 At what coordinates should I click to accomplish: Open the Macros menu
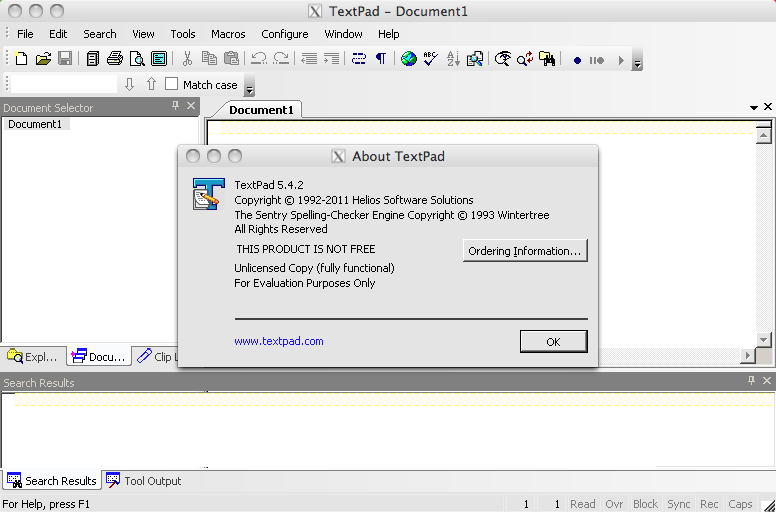click(x=228, y=34)
